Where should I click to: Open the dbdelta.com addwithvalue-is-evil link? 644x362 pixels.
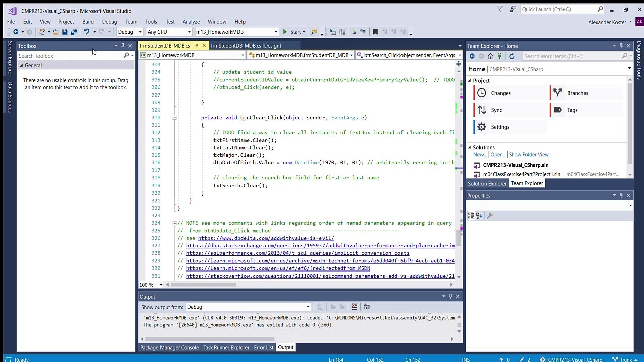point(266,238)
